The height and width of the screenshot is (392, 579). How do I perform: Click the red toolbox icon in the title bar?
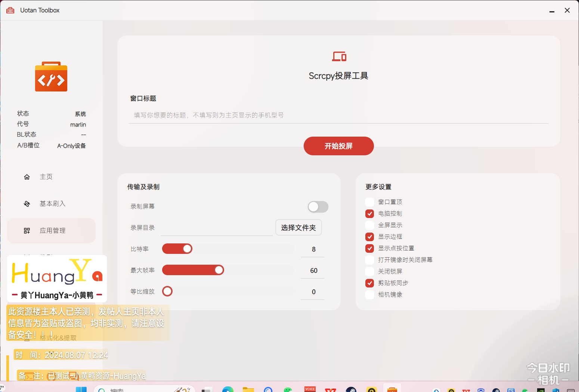(10, 10)
